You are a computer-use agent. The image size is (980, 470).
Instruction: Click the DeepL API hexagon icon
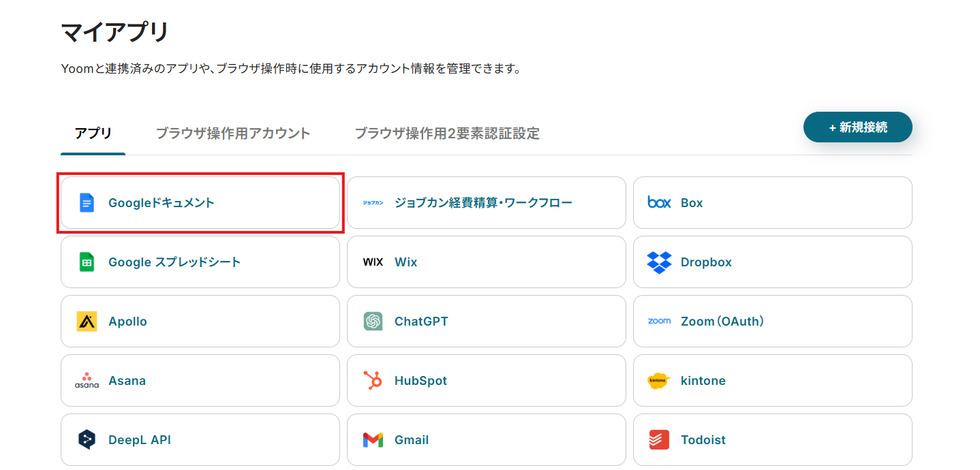click(x=87, y=440)
